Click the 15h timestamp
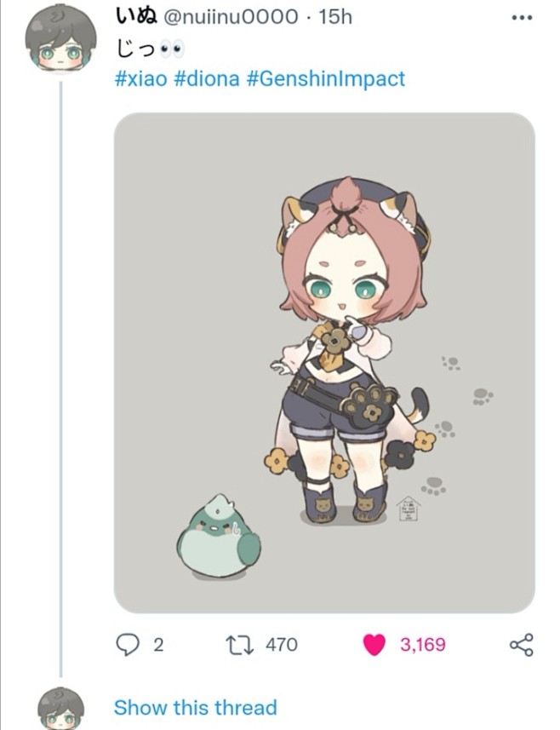This screenshot has height=730, width=560. (x=335, y=17)
